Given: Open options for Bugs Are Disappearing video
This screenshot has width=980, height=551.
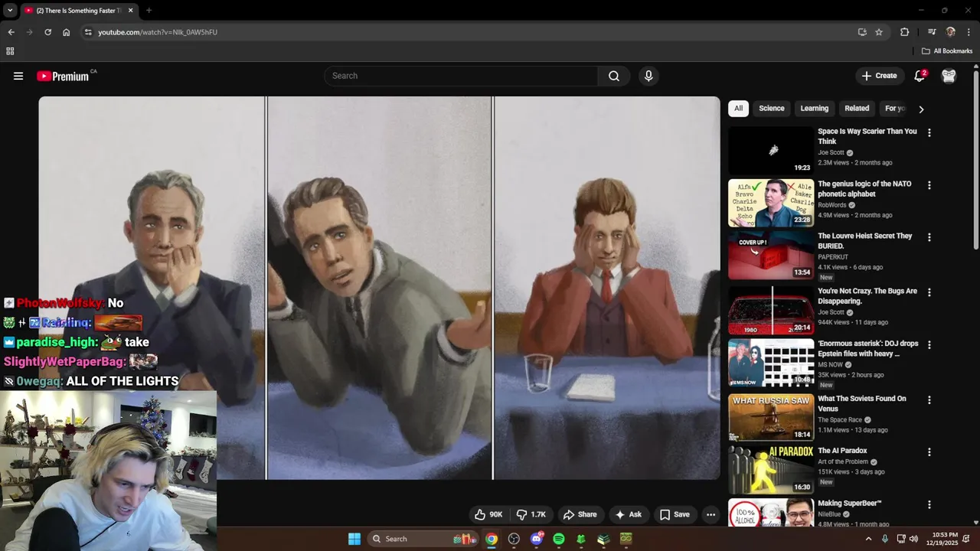Looking at the screenshot, I should click(x=929, y=293).
